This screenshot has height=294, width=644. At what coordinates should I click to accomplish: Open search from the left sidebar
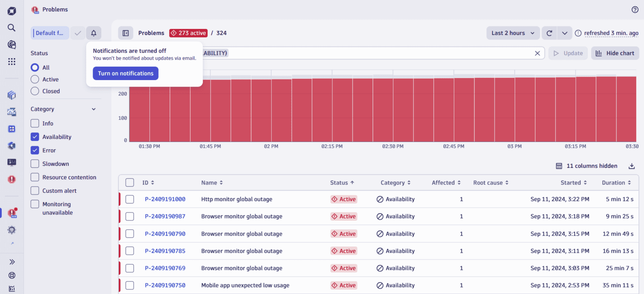(x=12, y=27)
